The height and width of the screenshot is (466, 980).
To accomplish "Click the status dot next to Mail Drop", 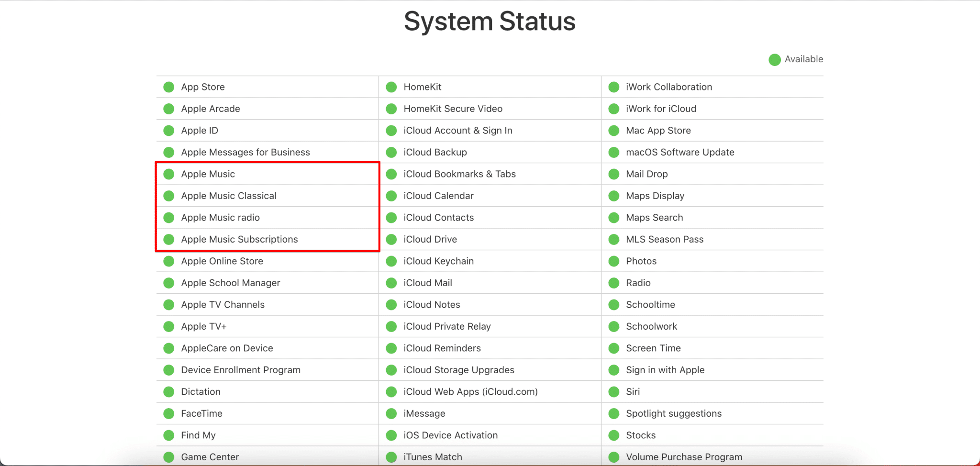I will click(x=613, y=174).
